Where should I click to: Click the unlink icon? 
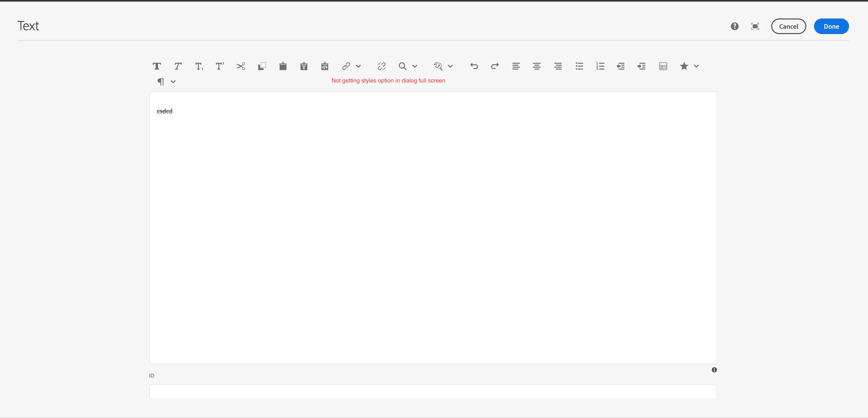pyautogui.click(x=381, y=66)
